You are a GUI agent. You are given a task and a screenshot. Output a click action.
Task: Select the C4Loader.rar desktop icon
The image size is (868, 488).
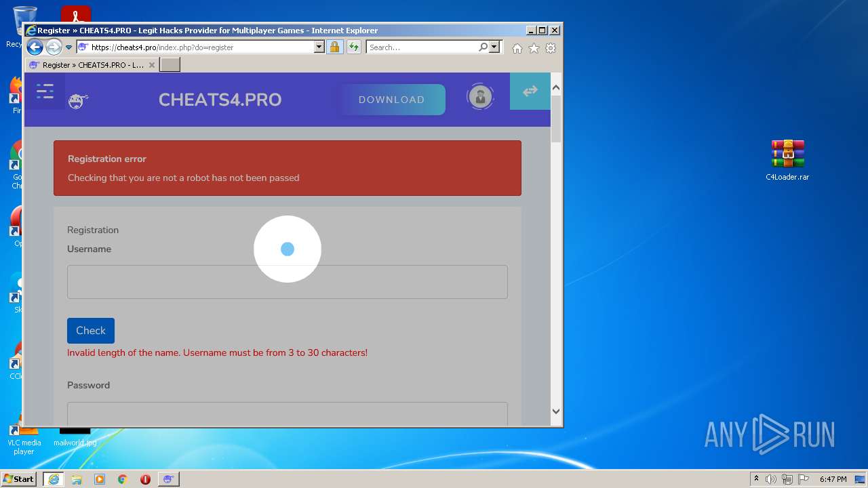pos(787,161)
